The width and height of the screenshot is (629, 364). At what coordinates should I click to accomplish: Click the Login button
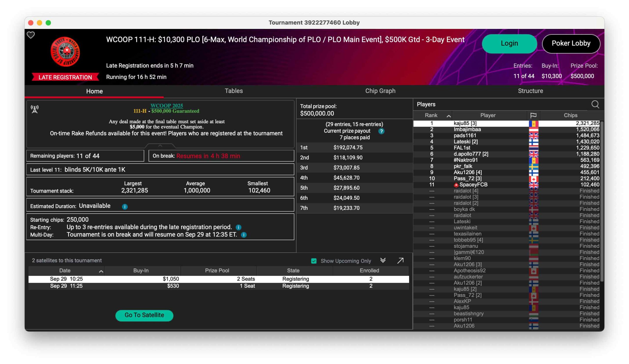tap(509, 43)
